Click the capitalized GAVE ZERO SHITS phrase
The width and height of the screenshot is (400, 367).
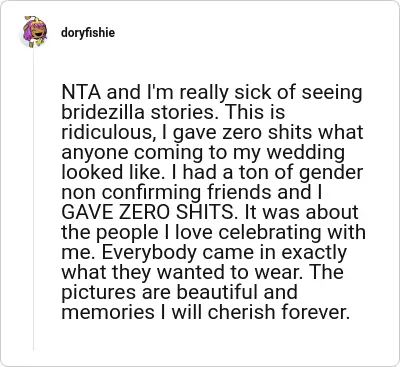148,212
